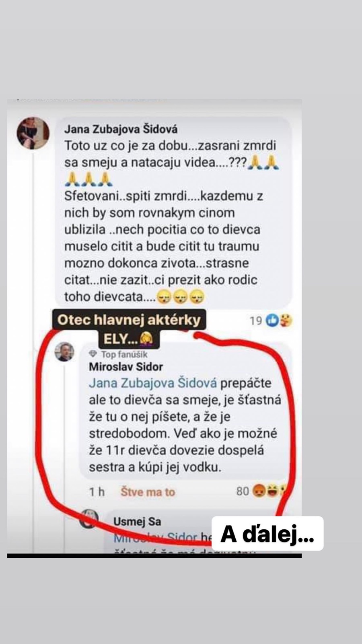Viewport: 362px width, 644px height.
Task: Click the praying hands emoji row
Action: (87, 179)
